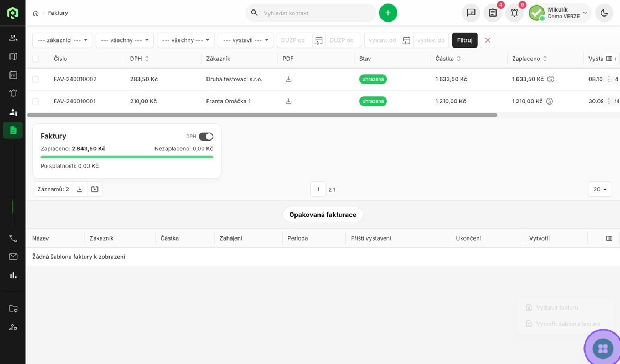The height and width of the screenshot is (364, 620).
Task: Click payment coin icon next to 1 210,00 Kč
Action: [x=549, y=101]
